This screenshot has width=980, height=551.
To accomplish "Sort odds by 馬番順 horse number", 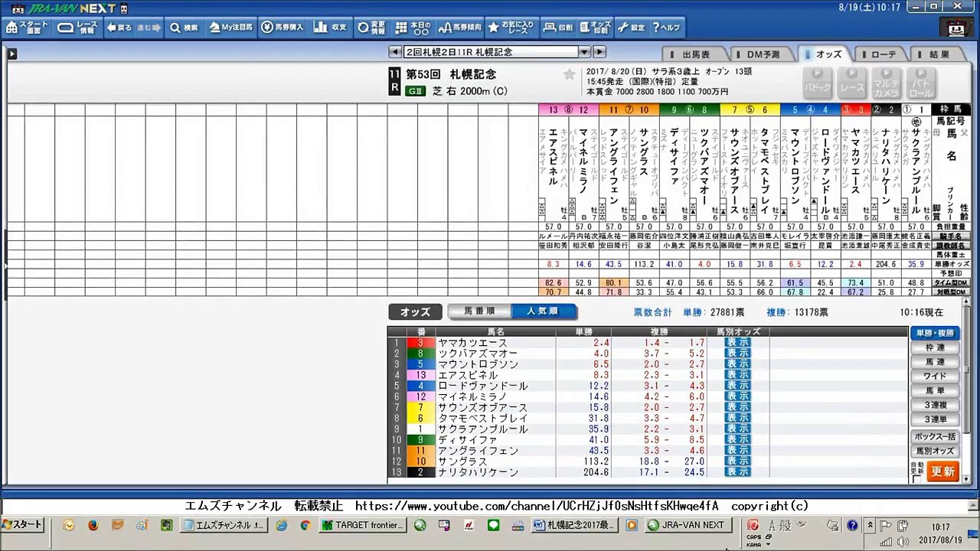I will [479, 311].
